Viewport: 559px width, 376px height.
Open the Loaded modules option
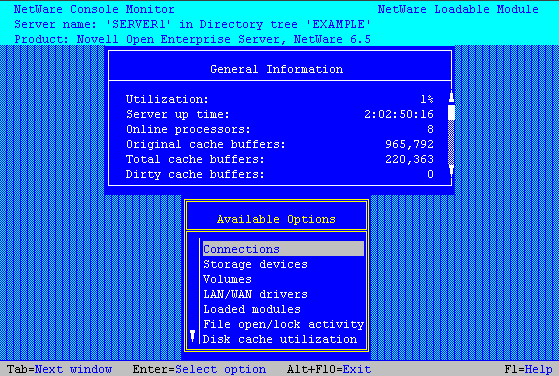tap(252, 309)
